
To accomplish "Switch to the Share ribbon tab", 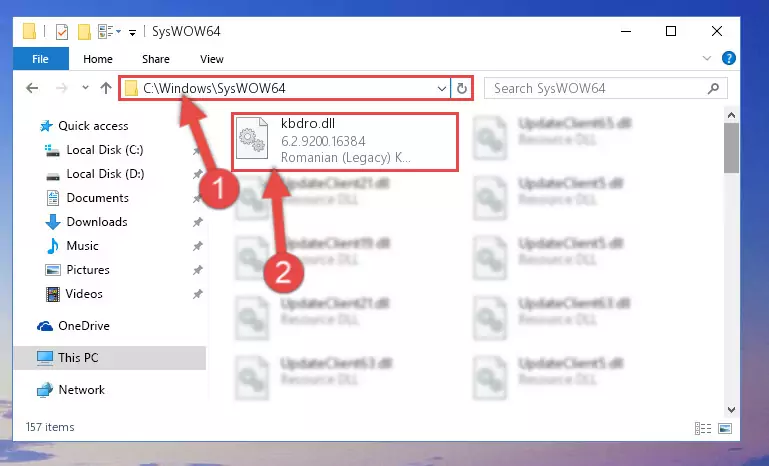I will [x=156, y=59].
